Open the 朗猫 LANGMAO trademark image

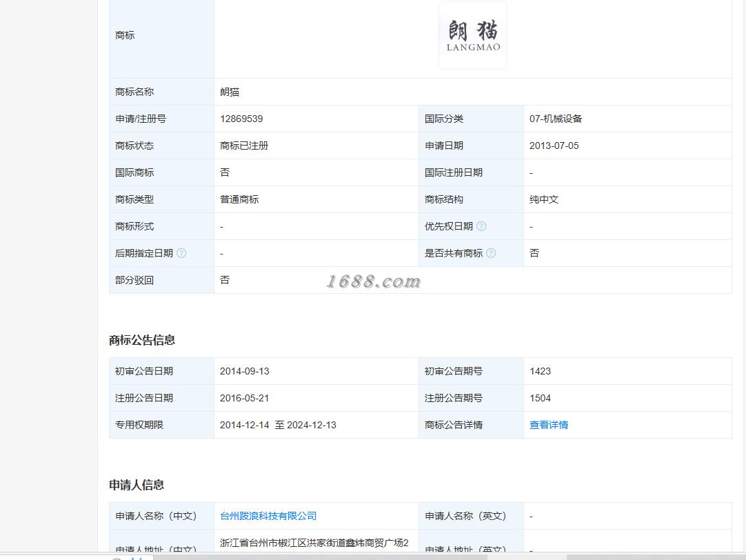pyautogui.click(x=472, y=35)
